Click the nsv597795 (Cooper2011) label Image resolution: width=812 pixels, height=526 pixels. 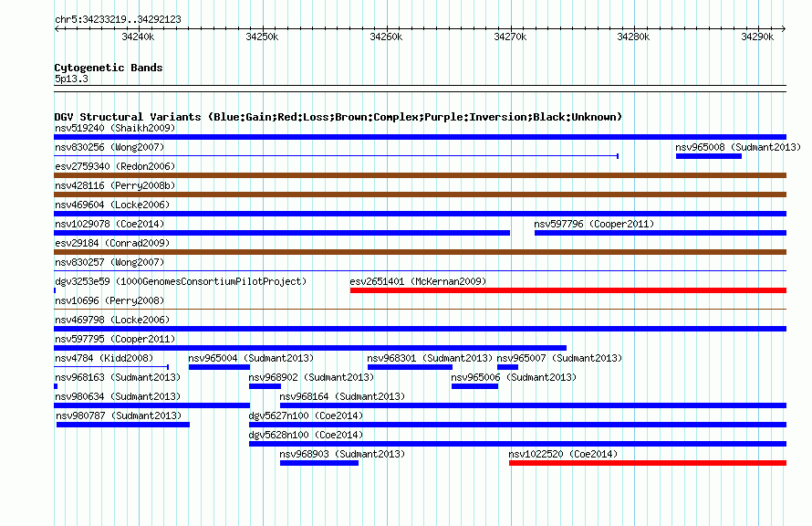(115, 339)
